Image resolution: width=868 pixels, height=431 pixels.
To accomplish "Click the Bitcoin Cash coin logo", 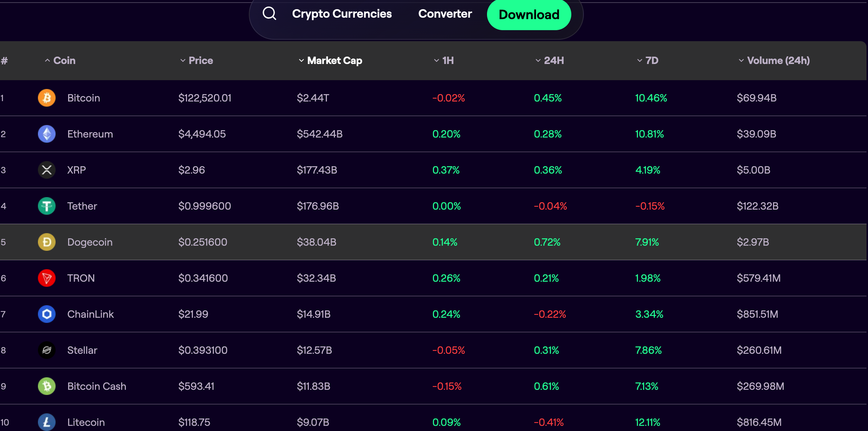I will [x=47, y=386].
